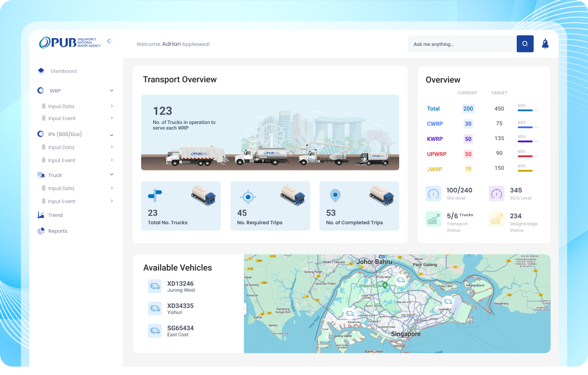Click the SSTs Level gauge icon
Viewport: 588px width, 375px height.
pyautogui.click(x=496, y=194)
